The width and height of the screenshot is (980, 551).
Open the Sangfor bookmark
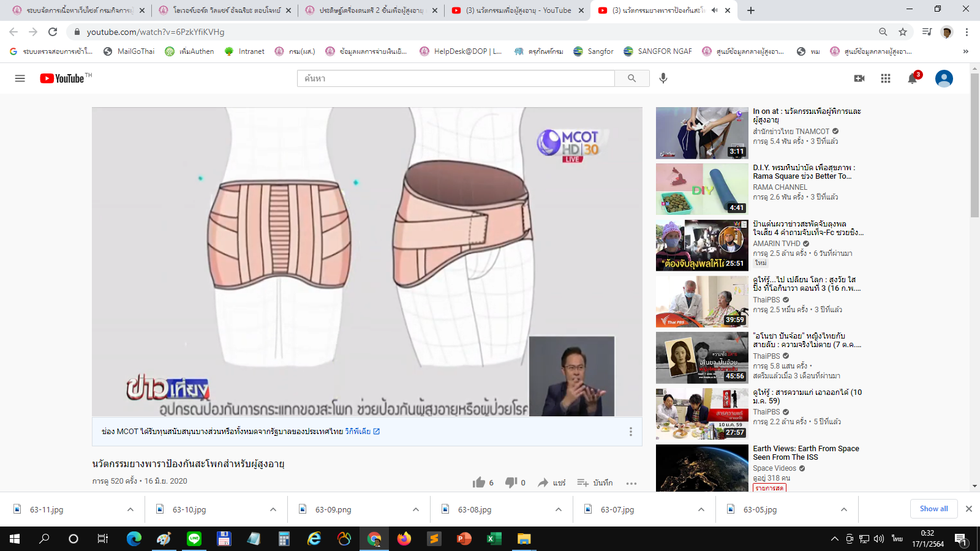click(x=594, y=51)
